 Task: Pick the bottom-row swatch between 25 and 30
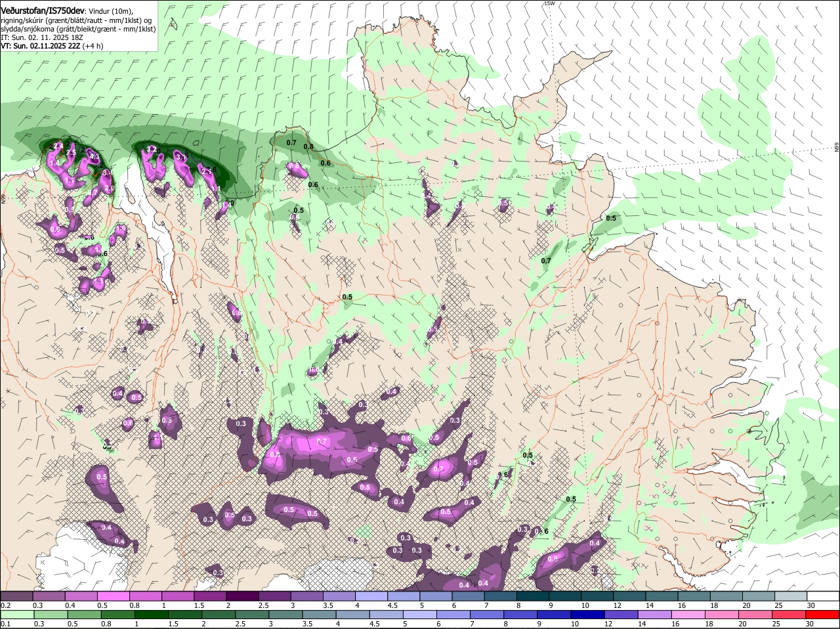tap(789, 615)
